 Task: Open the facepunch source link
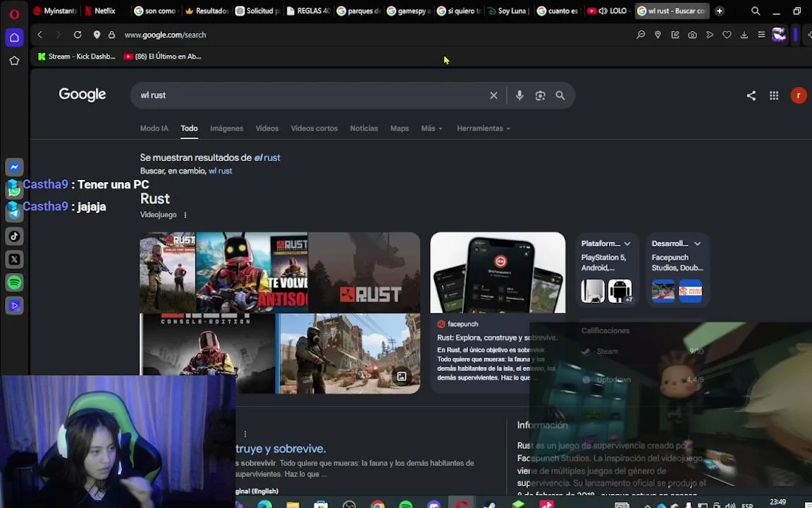click(x=457, y=324)
